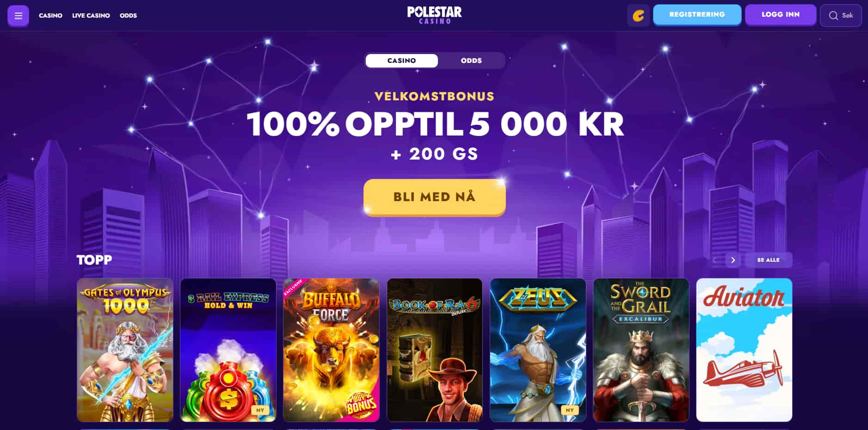The height and width of the screenshot is (430, 868).
Task: Click the orange coin icon in header
Action: (x=638, y=16)
